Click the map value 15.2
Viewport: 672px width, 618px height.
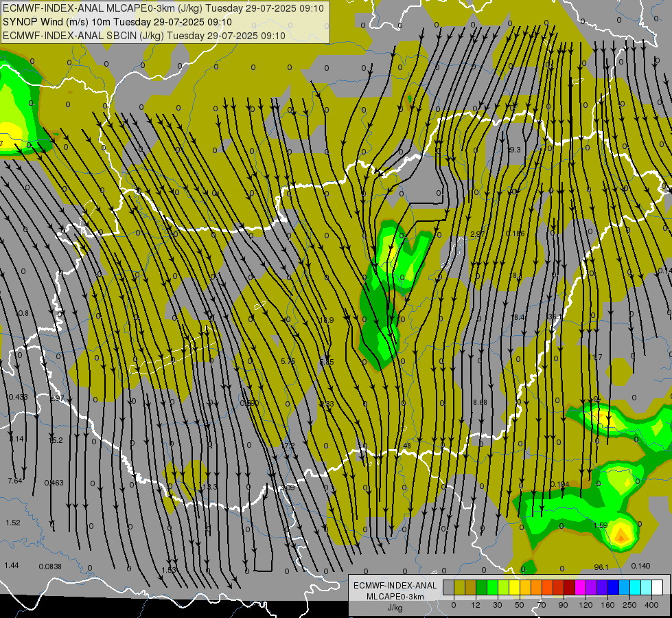[x=56, y=440]
